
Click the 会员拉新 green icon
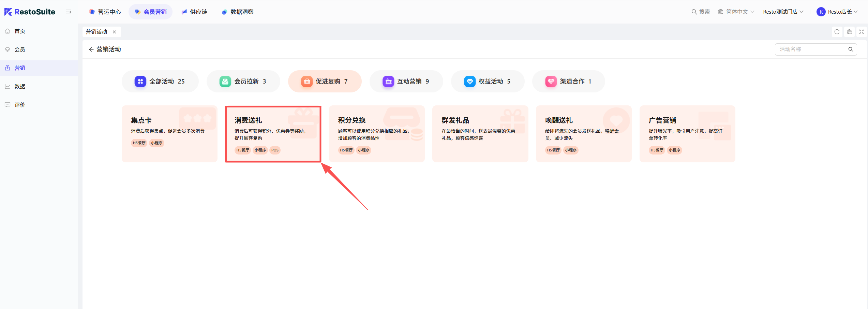(x=225, y=82)
